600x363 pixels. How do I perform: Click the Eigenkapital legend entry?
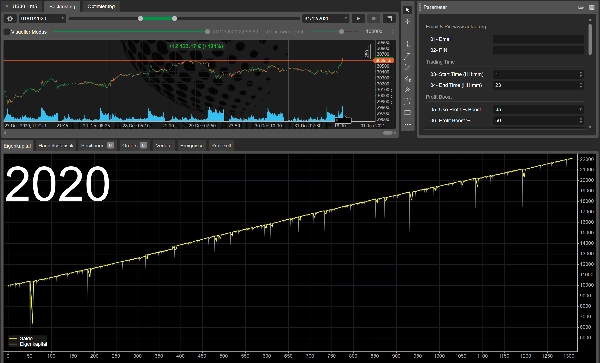[x=28, y=344]
